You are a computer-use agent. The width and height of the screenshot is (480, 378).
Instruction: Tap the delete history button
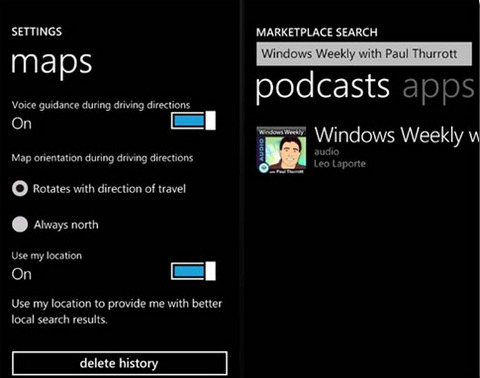120,363
